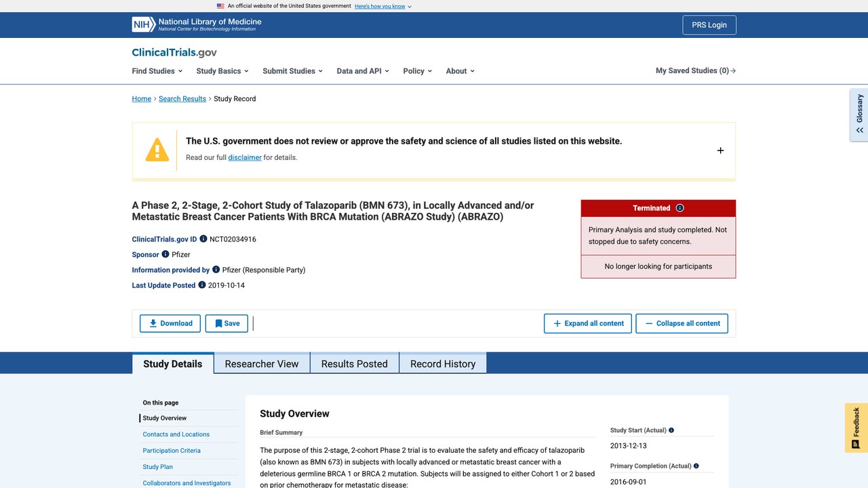Click Collapse all content button
Image resolution: width=868 pixels, height=488 pixels.
[x=682, y=323]
